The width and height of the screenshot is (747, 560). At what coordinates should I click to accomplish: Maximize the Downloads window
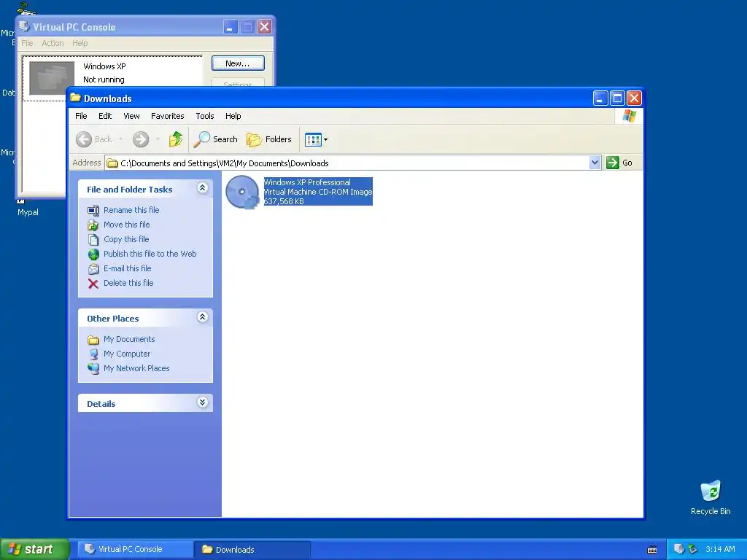point(617,98)
